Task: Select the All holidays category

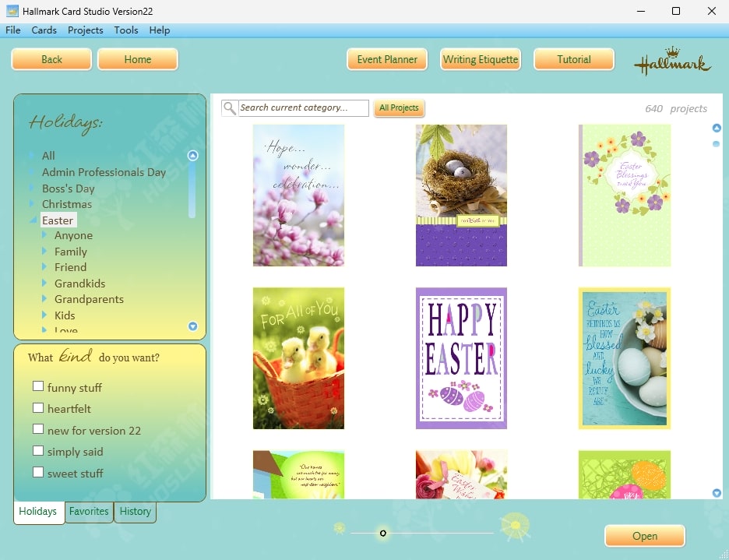Action: click(x=48, y=156)
